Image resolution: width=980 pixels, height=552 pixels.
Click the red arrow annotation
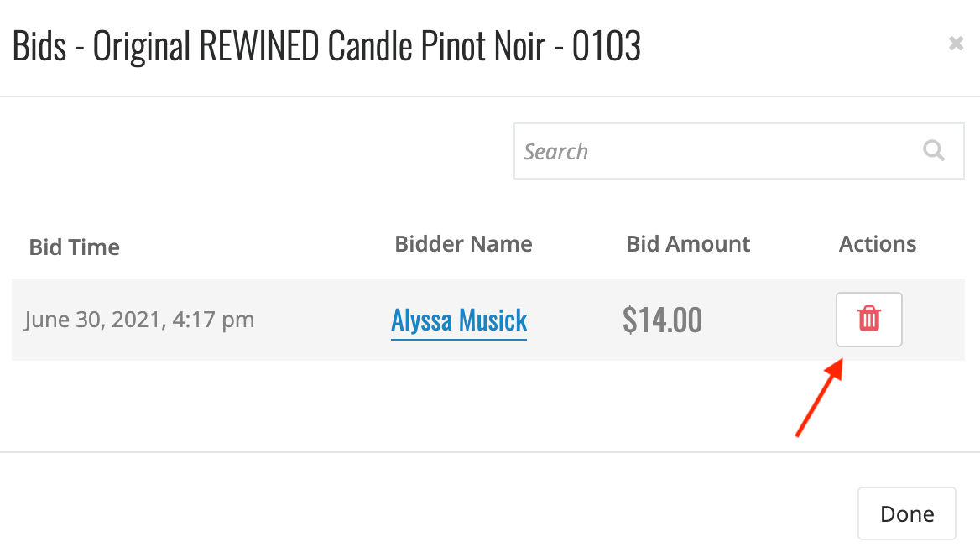(x=820, y=398)
